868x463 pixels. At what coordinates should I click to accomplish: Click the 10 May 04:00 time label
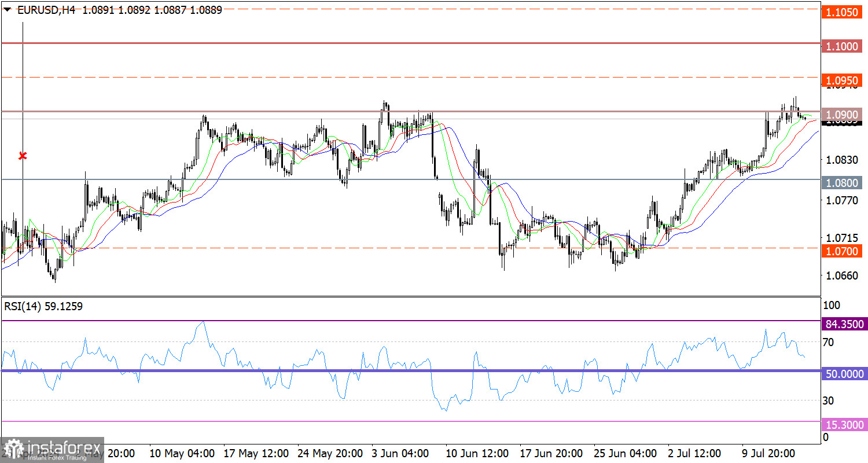tap(182, 453)
